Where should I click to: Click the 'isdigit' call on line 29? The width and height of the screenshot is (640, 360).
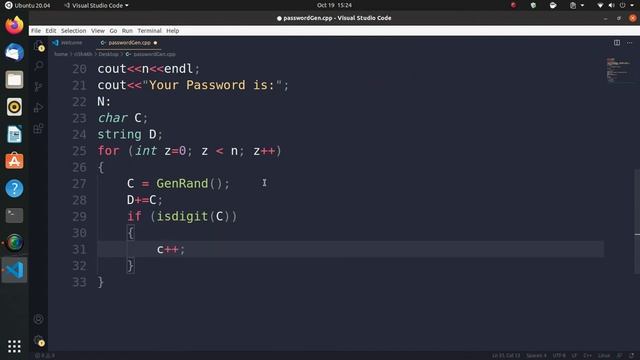(x=182, y=216)
